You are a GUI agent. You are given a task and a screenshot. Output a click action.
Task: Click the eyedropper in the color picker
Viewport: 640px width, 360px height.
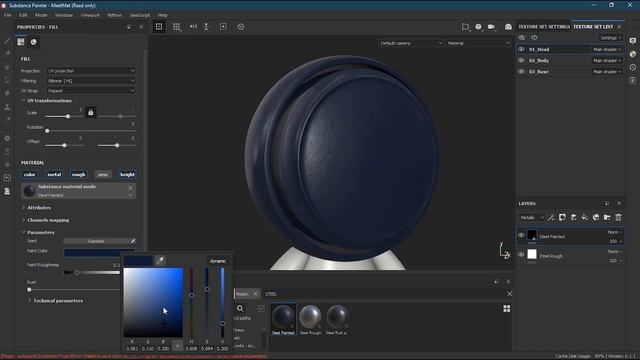[x=160, y=260]
